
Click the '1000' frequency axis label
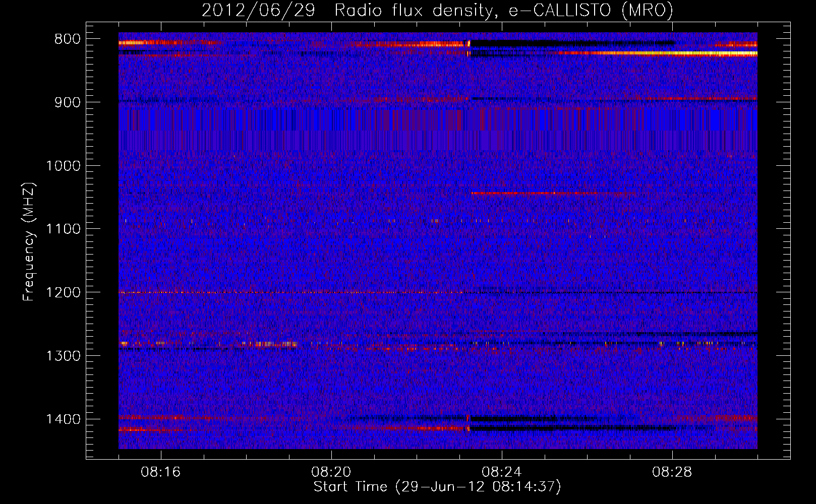[x=63, y=166]
